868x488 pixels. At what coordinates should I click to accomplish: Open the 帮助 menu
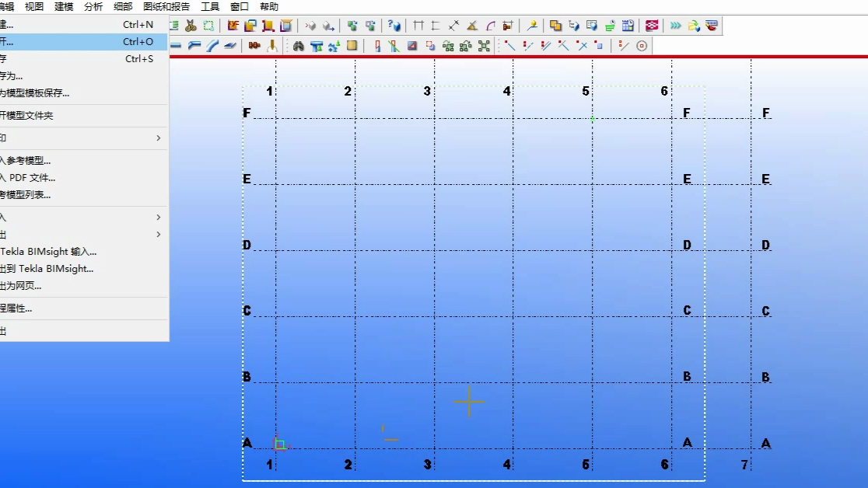269,7
